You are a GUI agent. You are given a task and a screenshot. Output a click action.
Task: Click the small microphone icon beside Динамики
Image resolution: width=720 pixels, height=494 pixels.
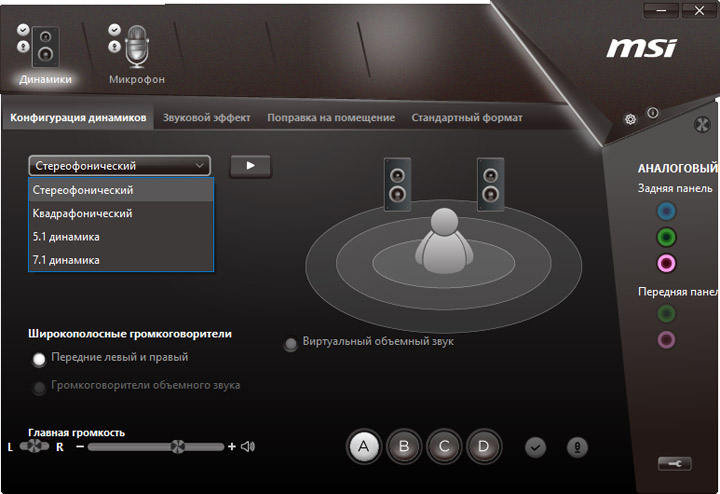coord(23,46)
